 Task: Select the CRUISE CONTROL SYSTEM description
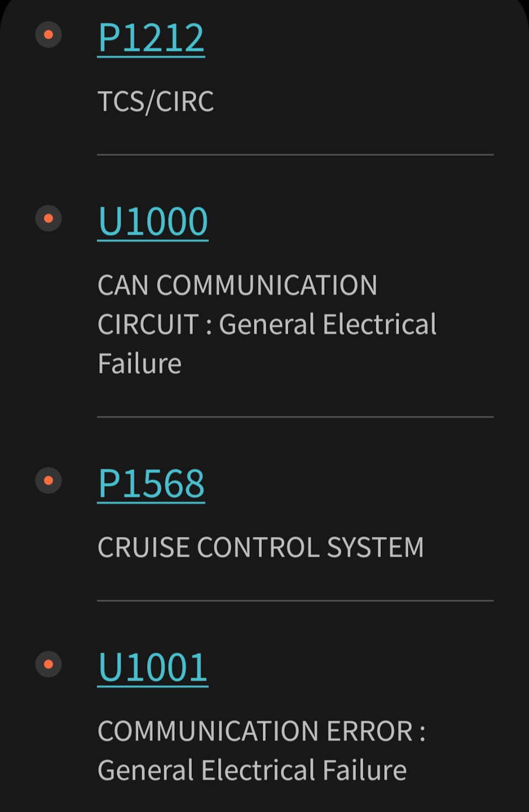pyautogui.click(x=261, y=547)
